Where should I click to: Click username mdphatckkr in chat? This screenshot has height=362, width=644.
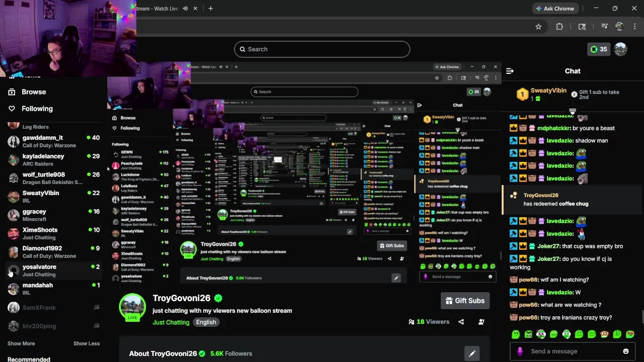pyautogui.click(x=554, y=128)
